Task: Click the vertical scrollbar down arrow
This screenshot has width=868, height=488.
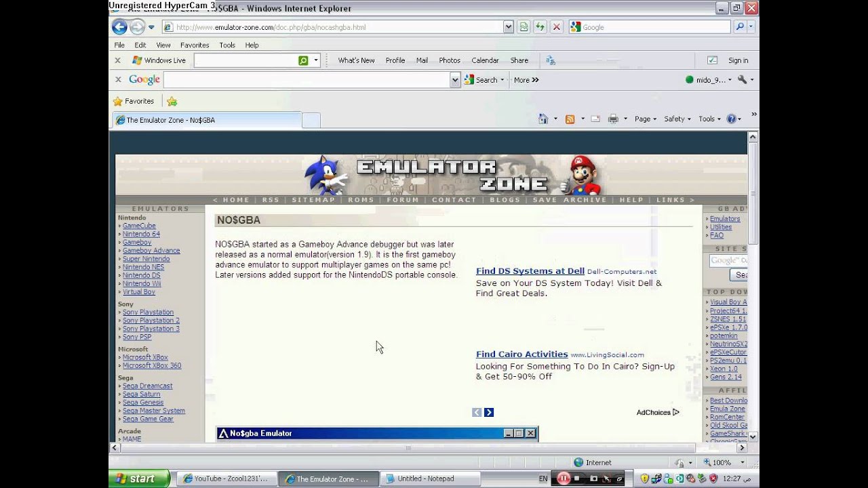Action: (753, 437)
